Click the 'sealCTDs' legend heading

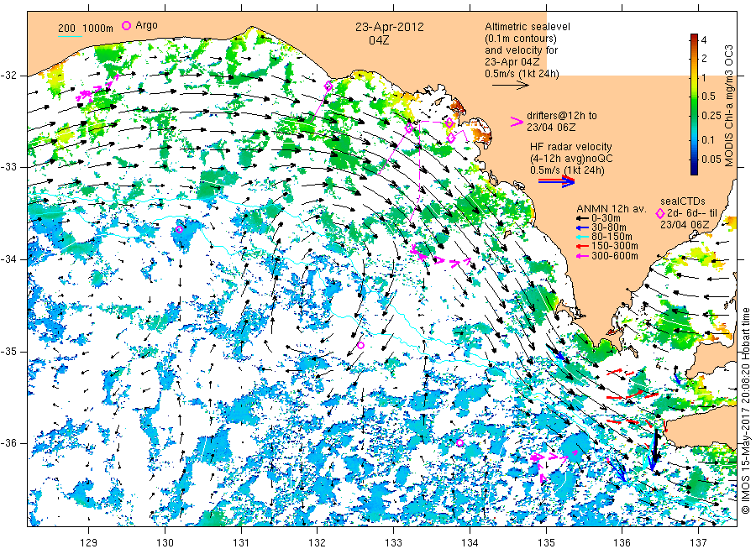point(683,201)
